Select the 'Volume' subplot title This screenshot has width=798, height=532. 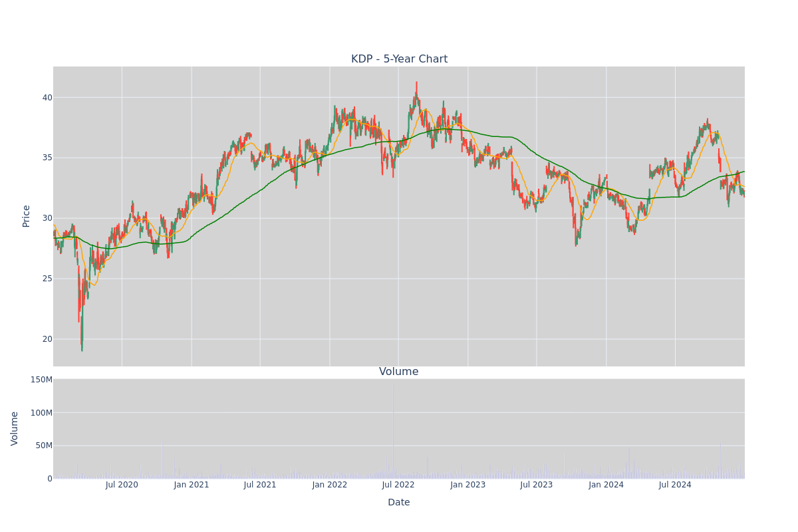coord(399,372)
